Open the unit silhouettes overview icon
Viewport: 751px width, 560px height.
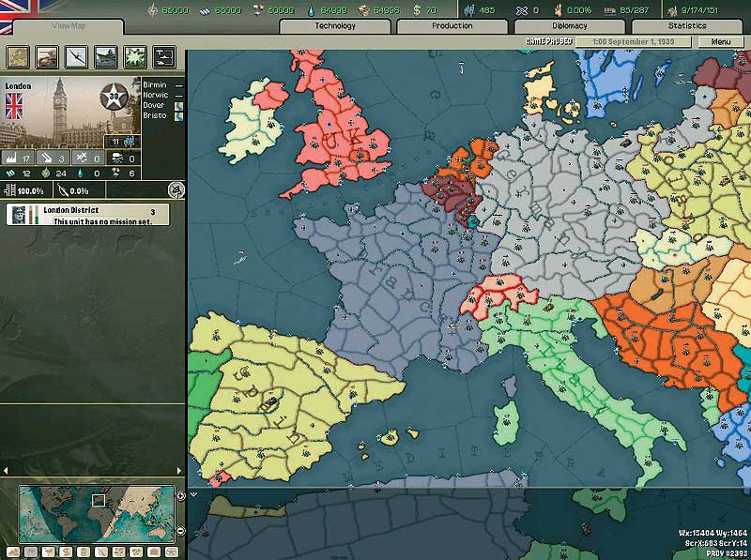point(164,57)
